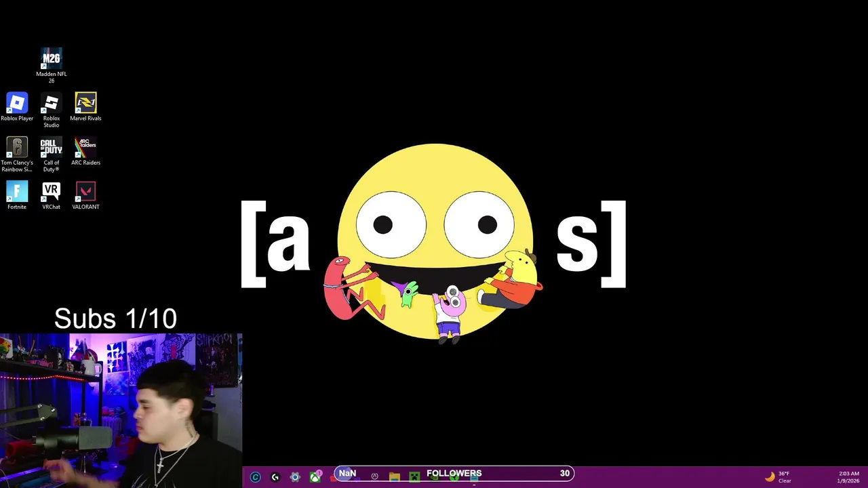This screenshot has height=488, width=868.
Task: Open the Roblox Studio desktop icon
Action: point(51,110)
